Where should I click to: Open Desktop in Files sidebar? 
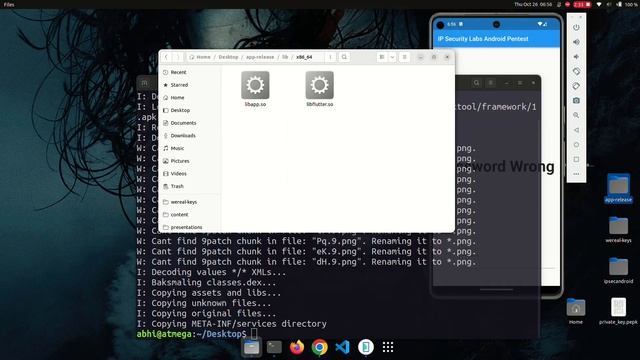[190, 110]
